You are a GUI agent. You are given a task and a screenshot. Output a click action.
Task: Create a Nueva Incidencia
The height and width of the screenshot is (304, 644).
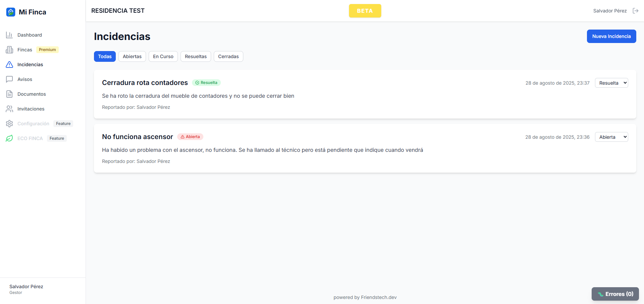(x=611, y=36)
